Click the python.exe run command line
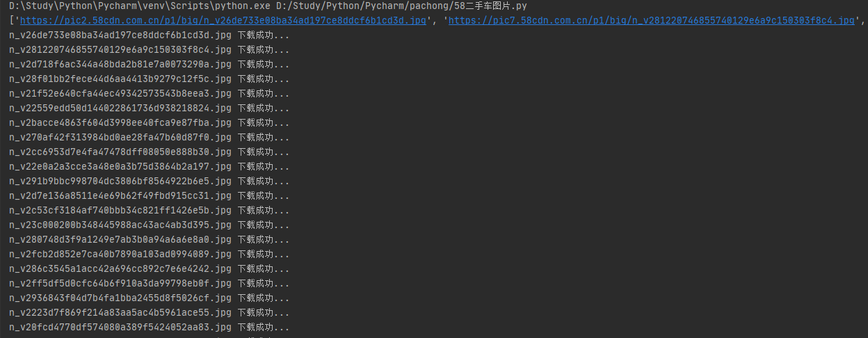 point(268,6)
